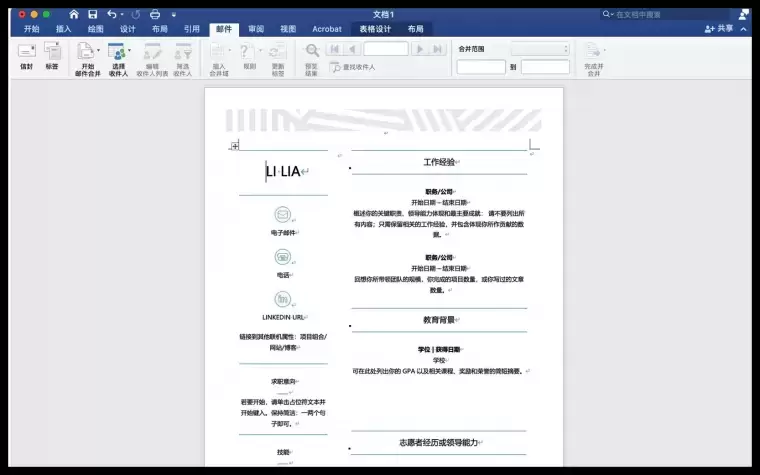Open 开始邮件合并 (Start Mail Merge)
760x475 pixels.
click(x=87, y=59)
